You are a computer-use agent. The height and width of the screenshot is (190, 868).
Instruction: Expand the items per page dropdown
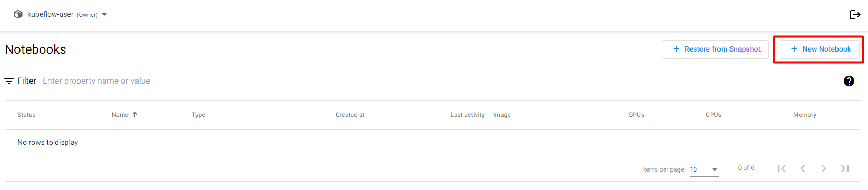tap(704, 169)
